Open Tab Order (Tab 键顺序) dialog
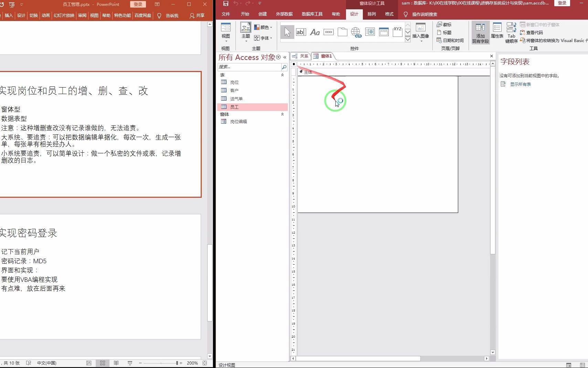This screenshot has width=588, height=368. pyautogui.click(x=512, y=32)
